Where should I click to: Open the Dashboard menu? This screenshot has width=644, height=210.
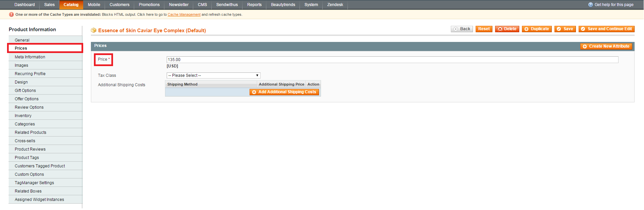click(24, 5)
